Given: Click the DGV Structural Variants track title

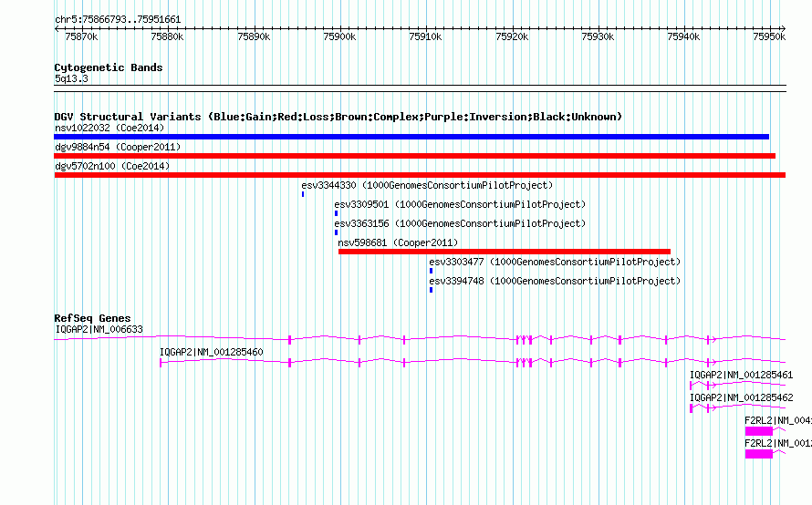Looking at the screenshot, I should coord(338,117).
